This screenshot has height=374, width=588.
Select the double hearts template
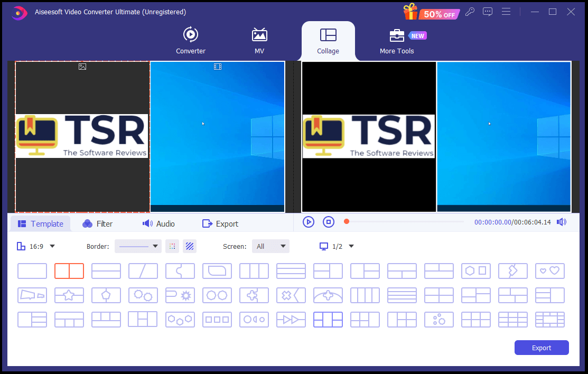pyautogui.click(x=550, y=271)
